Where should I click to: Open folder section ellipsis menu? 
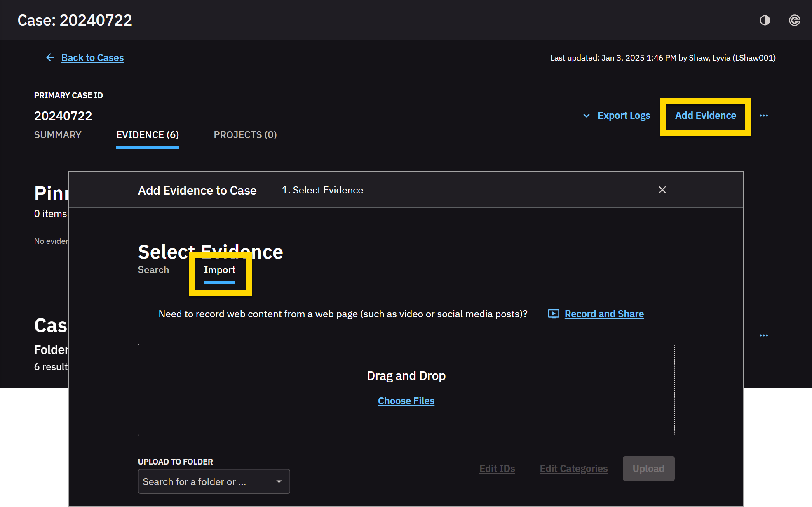point(763,335)
